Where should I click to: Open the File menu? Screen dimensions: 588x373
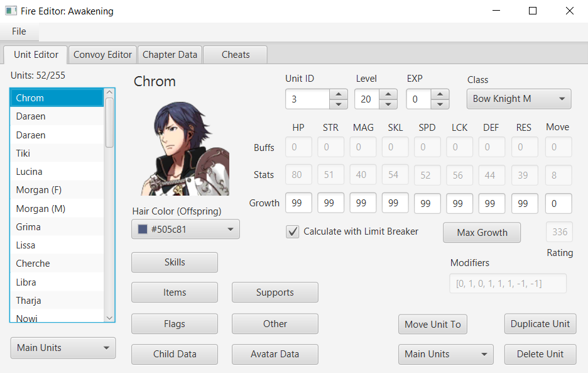19,31
